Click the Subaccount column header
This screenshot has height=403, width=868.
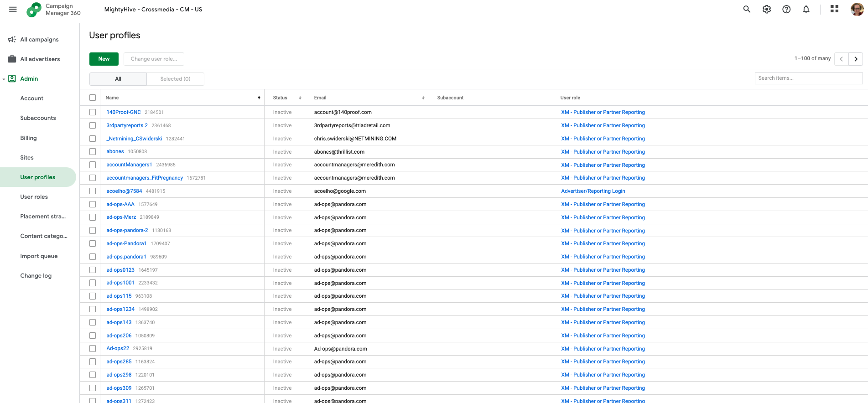click(x=450, y=98)
